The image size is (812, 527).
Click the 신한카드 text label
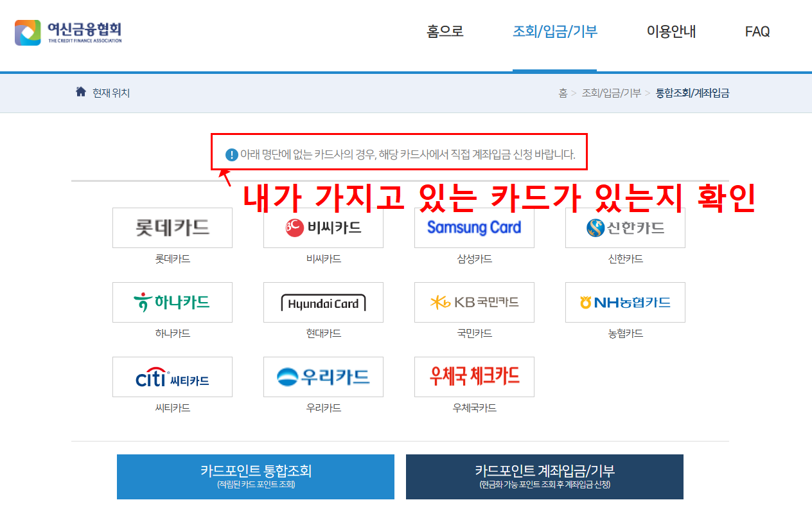[x=625, y=259]
